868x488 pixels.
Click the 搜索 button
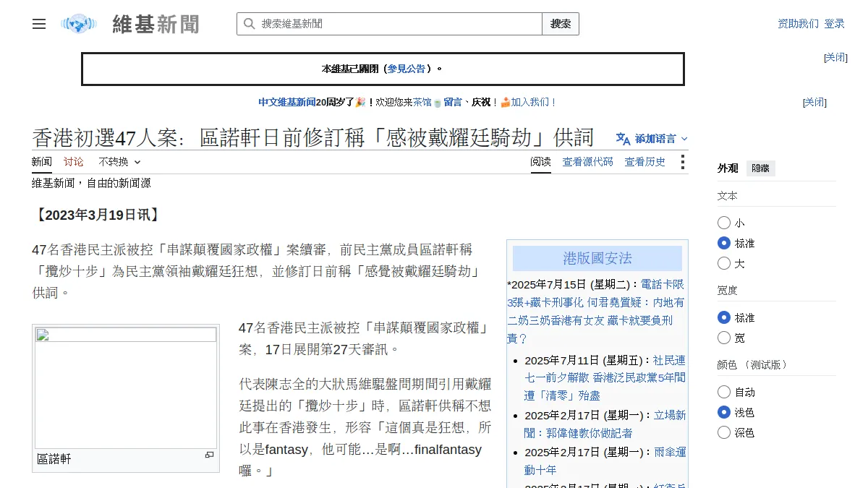(561, 24)
